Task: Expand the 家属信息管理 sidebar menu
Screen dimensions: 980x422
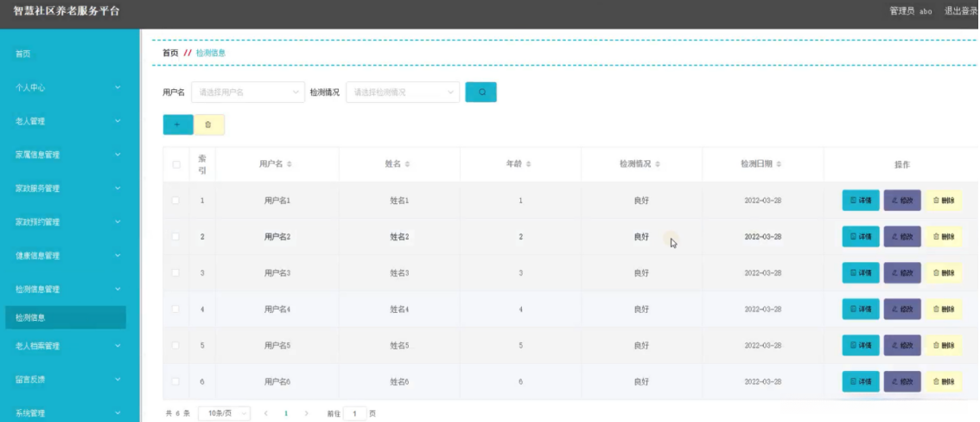Action: point(69,155)
